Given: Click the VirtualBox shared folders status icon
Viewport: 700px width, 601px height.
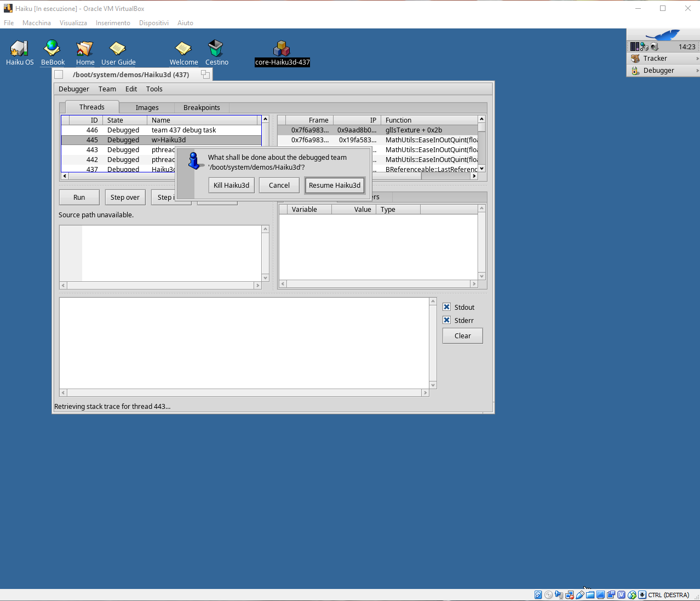Looking at the screenshot, I should (590, 595).
